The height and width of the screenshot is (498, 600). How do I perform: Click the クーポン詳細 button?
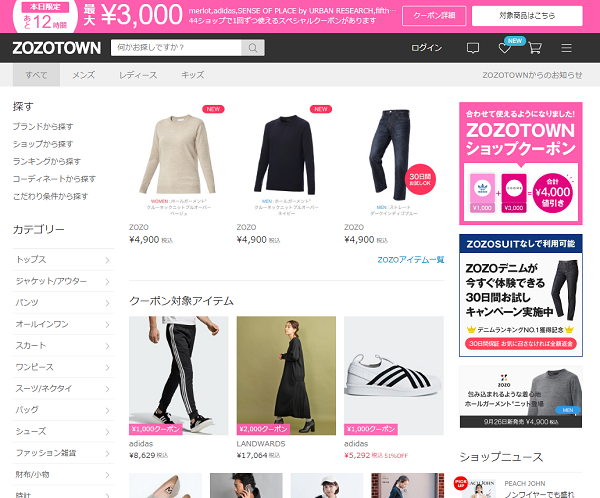pos(434,16)
